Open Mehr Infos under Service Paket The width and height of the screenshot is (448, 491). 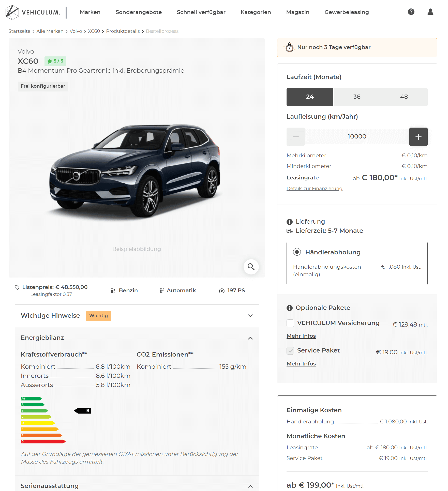[301, 364]
